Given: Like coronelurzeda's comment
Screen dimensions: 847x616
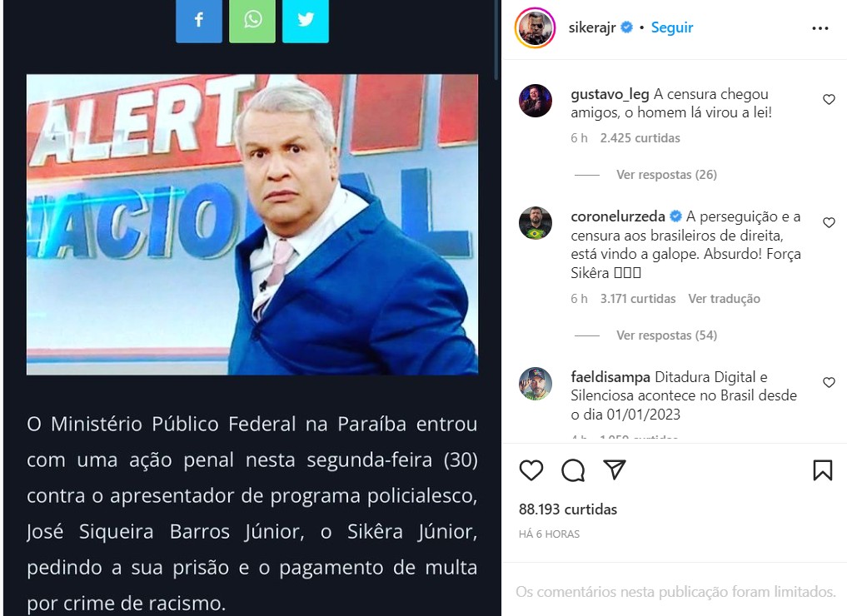Looking at the screenshot, I should click(x=829, y=222).
